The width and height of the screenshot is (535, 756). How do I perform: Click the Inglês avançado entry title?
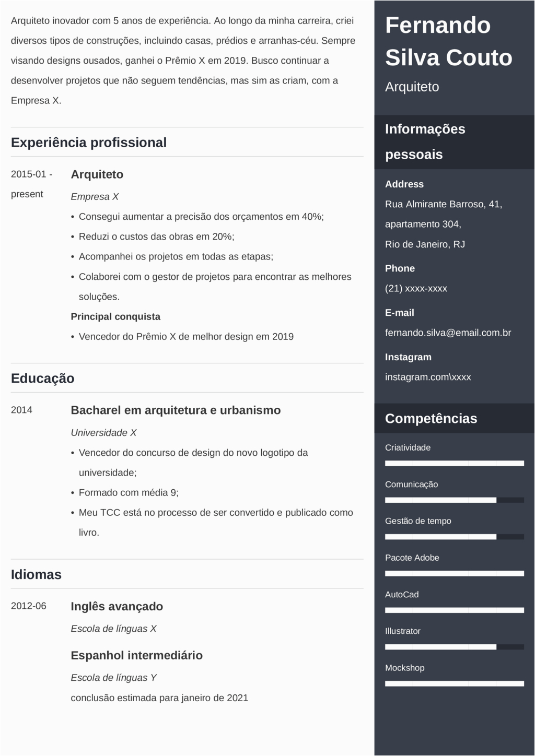point(117,607)
